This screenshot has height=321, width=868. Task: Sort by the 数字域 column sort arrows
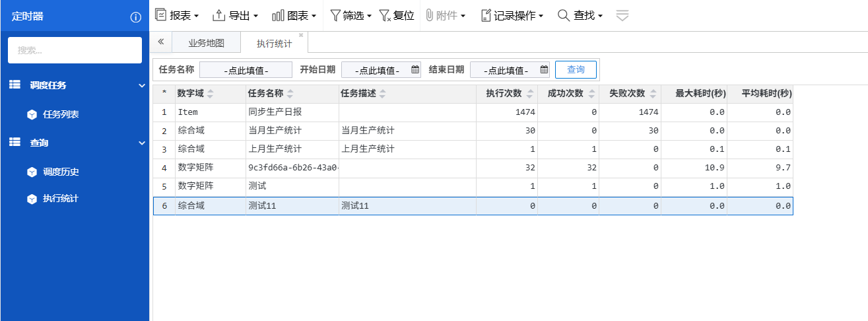211,94
